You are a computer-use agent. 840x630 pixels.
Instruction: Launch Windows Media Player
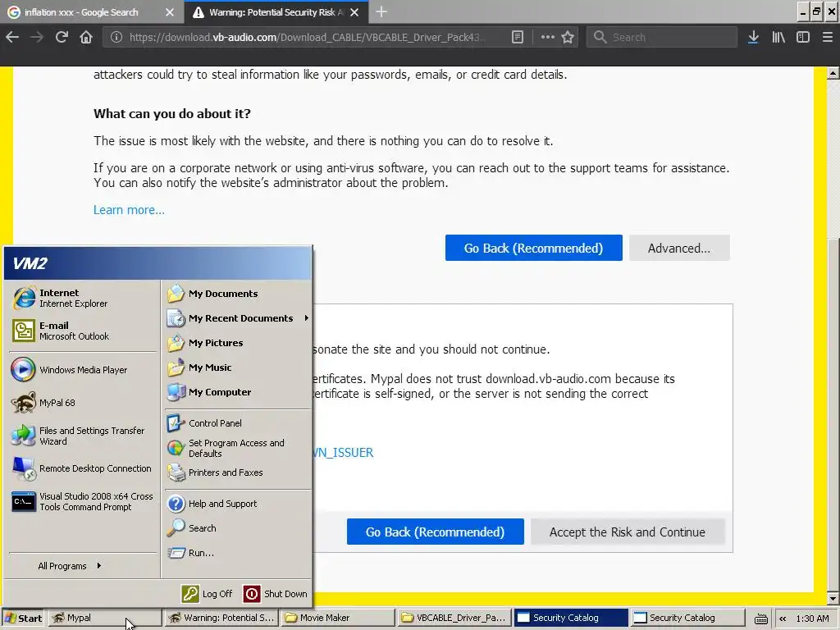pos(83,370)
